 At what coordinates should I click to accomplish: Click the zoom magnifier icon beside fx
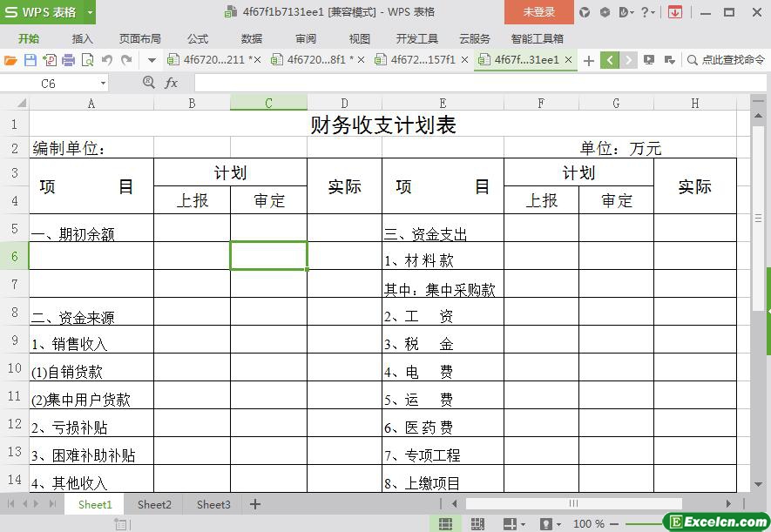pos(148,83)
